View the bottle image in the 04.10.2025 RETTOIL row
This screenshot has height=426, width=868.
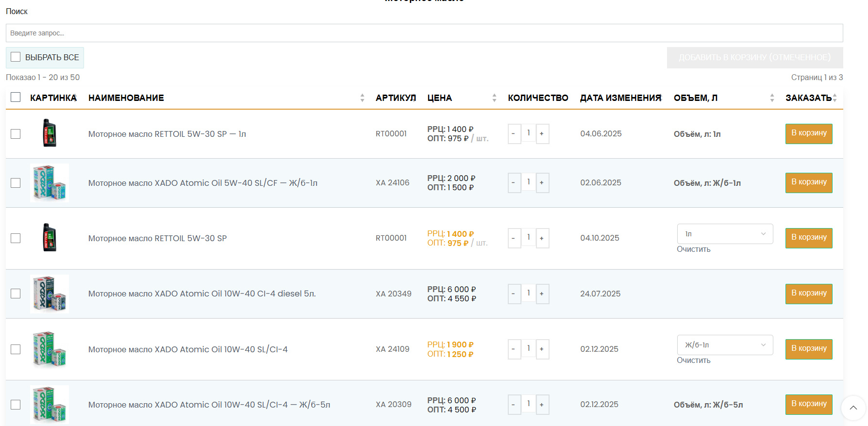click(50, 237)
